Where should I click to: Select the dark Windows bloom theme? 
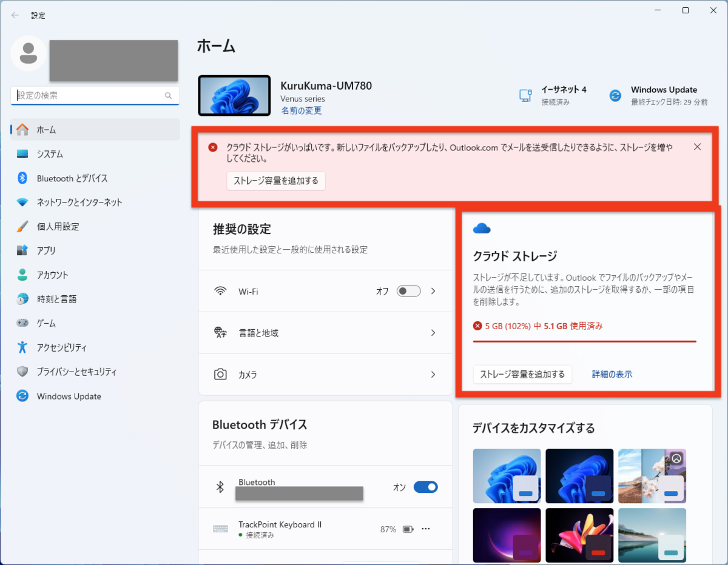pos(579,476)
